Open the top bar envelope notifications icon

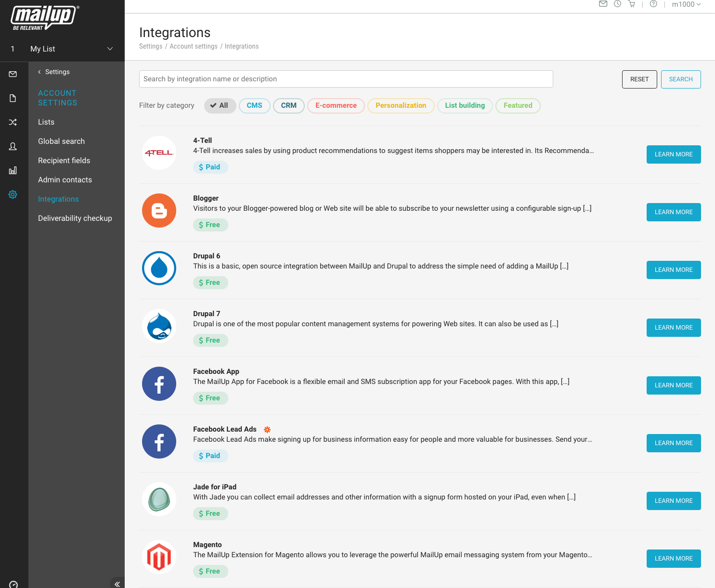click(603, 4)
